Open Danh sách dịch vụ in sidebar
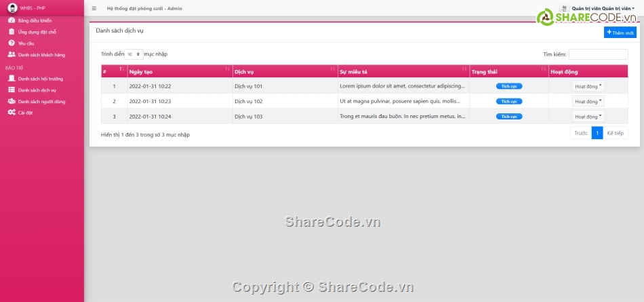The image size is (644, 302). 37,90
